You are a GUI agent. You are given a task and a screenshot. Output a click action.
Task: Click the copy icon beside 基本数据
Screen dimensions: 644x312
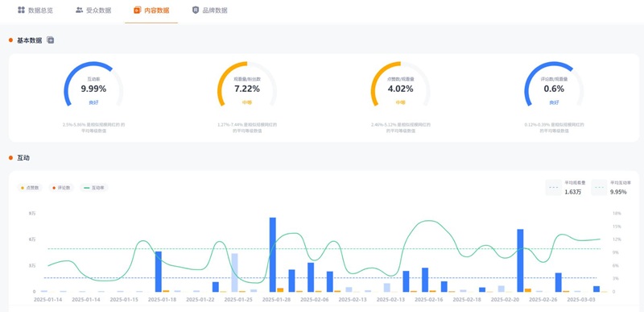tap(50, 40)
